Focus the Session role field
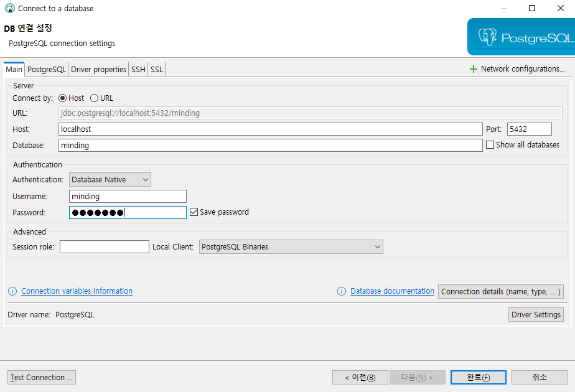Viewport: 575px width, 392px height. 105,247
